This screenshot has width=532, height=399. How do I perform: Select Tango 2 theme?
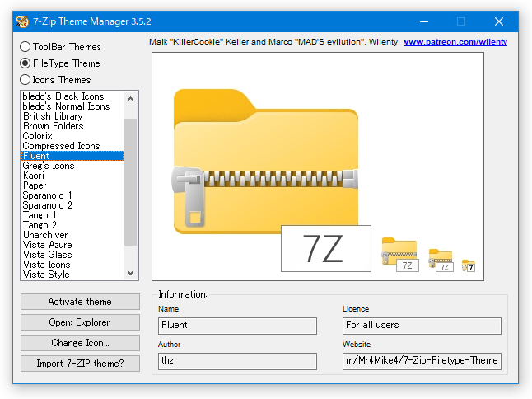(72, 225)
